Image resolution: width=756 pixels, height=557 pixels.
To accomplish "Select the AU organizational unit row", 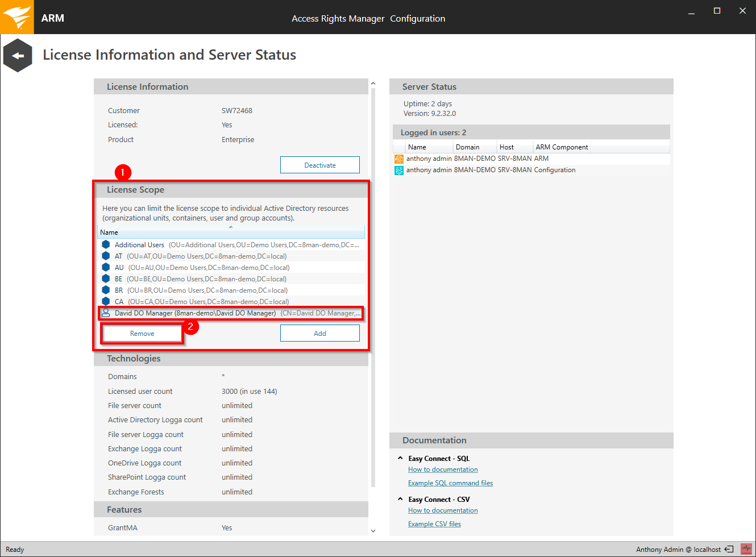I will 231,267.
